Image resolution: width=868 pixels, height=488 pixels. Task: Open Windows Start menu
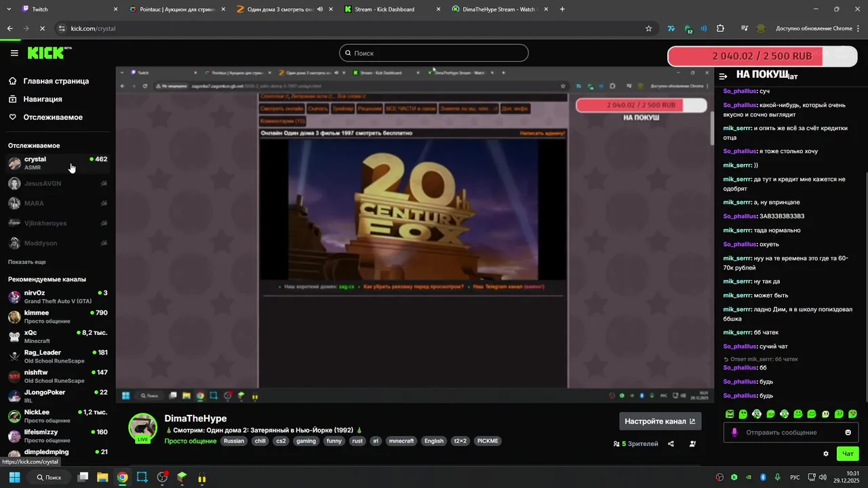click(x=14, y=477)
